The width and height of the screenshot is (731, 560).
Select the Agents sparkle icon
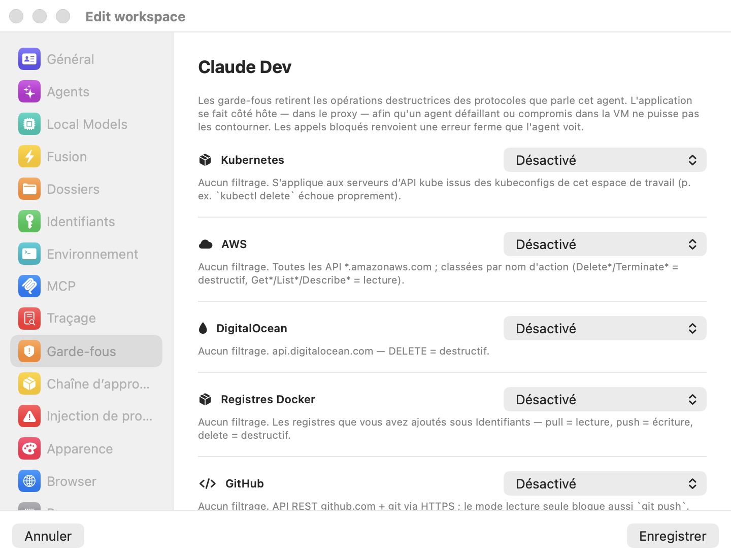29,92
